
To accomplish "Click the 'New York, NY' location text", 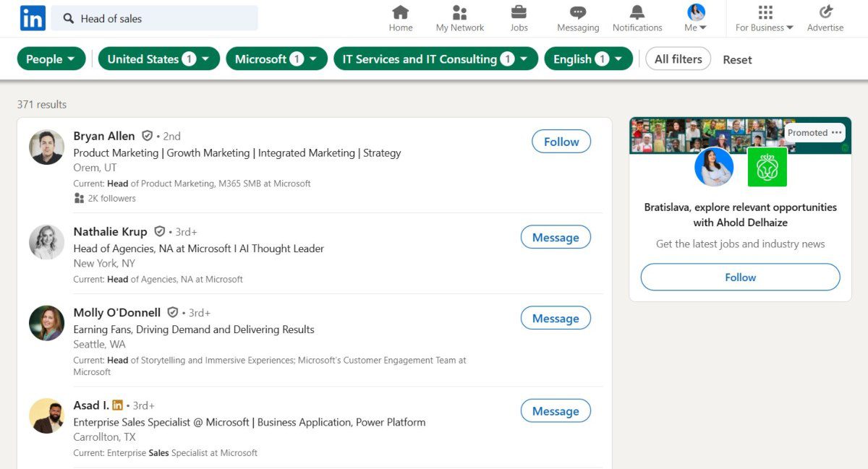I will pyautogui.click(x=104, y=263).
